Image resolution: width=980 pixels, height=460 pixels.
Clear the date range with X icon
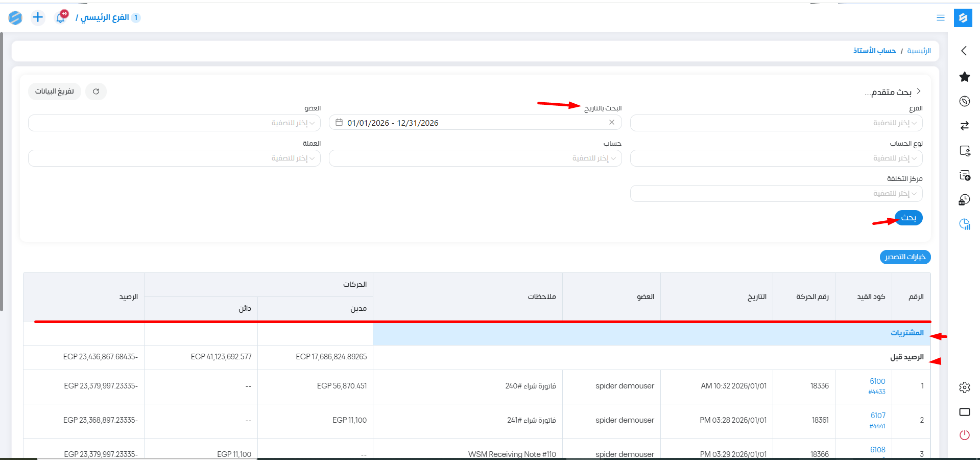click(x=611, y=123)
